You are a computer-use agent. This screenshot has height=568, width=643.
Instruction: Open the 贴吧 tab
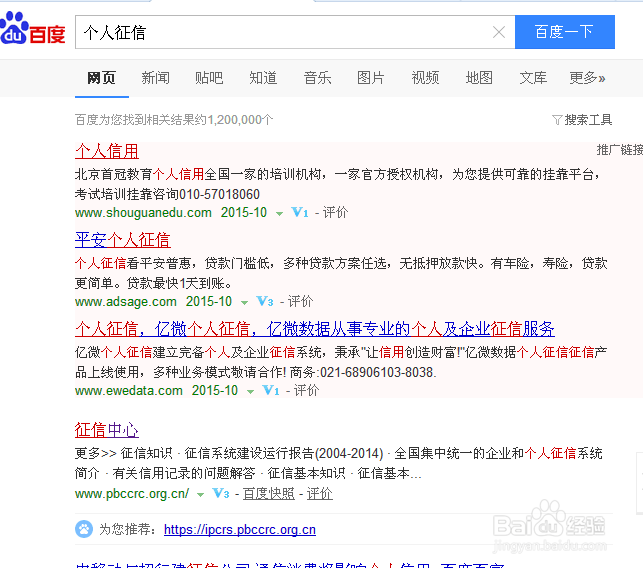pyautogui.click(x=209, y=78)
